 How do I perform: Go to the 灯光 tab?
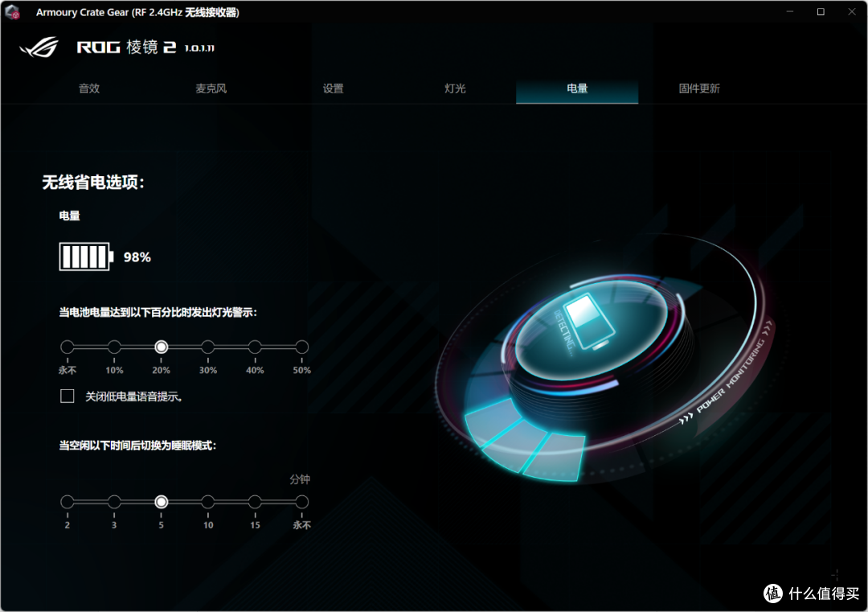(x=455, y=88)
